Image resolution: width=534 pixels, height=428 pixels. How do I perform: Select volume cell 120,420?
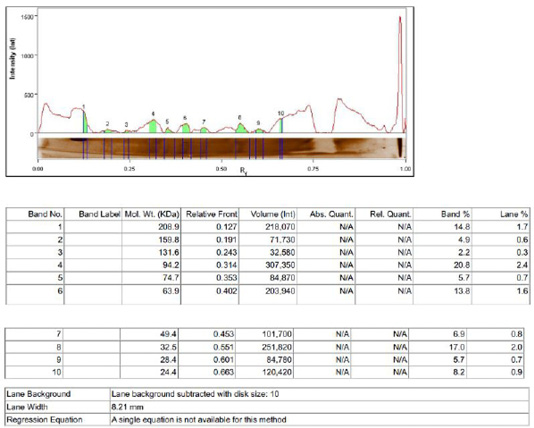point(277,372)
